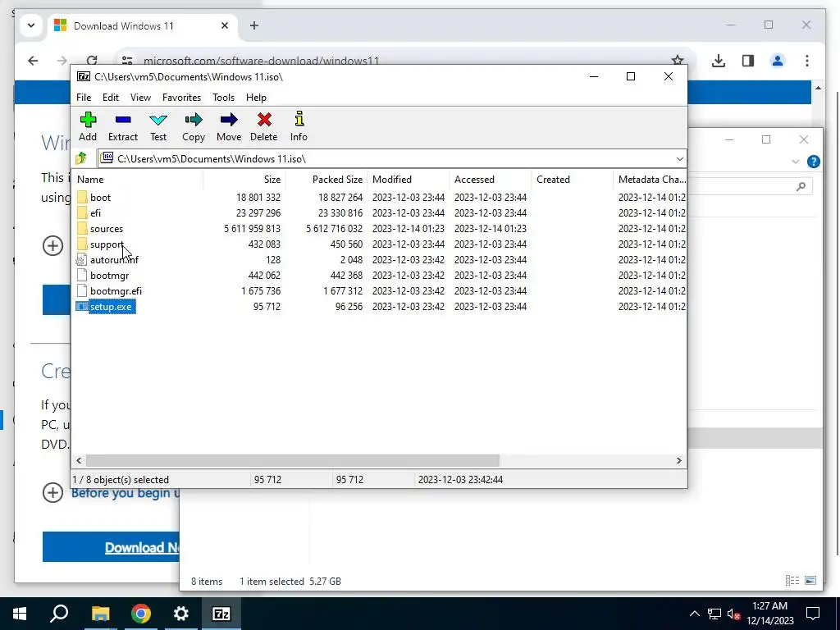
Task: Open a new Chrome tab
Action: 254,25
